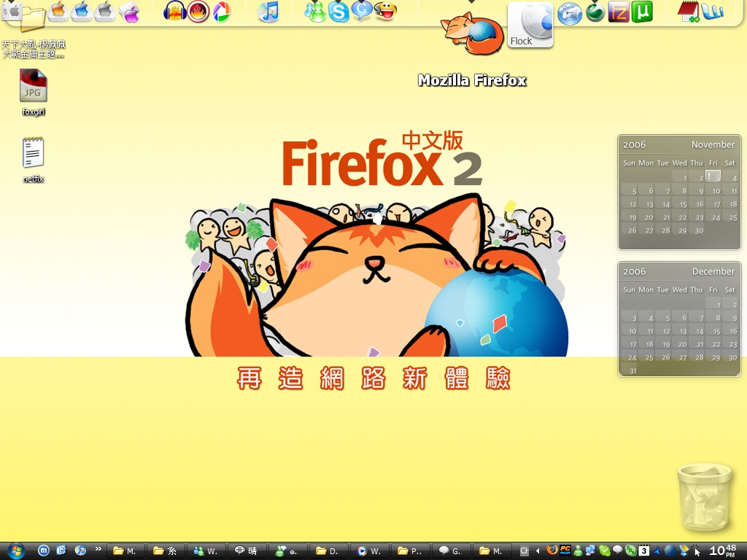Launch Audacity headphones icon
Viewport: 747px width, 560px height.
pyautogui.click(x=174, y=11)
